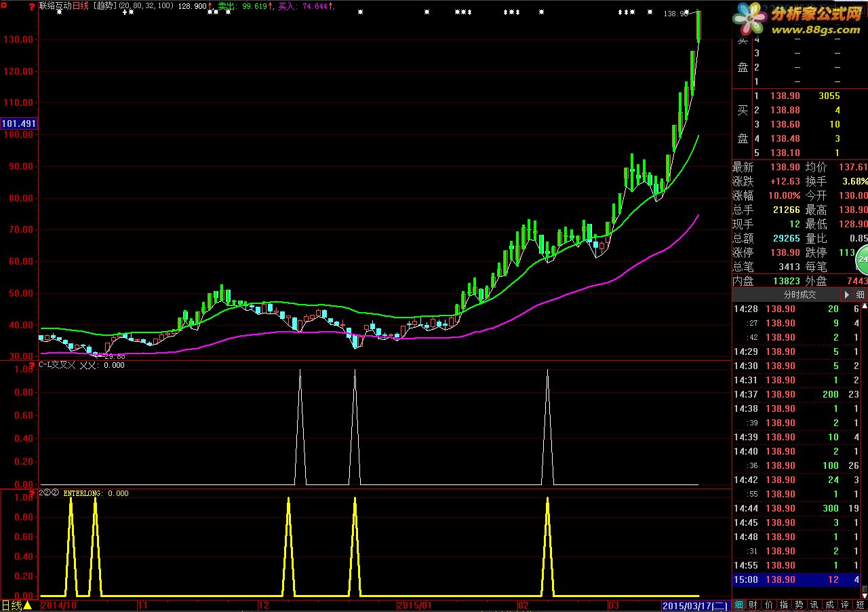Screen dimensions: 868x612
Task: Open help for the ENTERLONG indicator panel
Action: point(33,493)
